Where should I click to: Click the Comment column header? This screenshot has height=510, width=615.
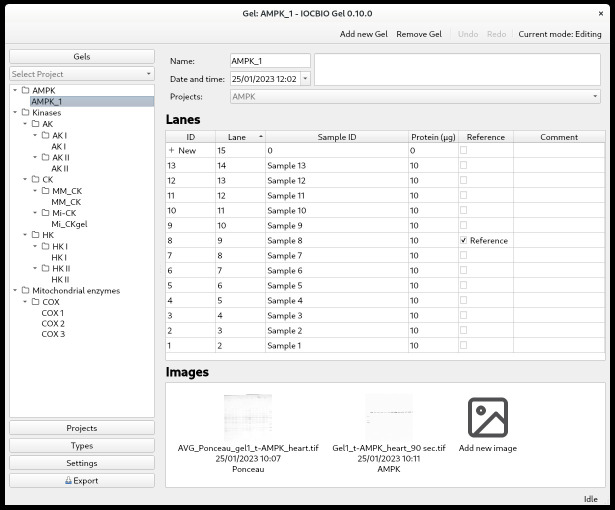559,137
